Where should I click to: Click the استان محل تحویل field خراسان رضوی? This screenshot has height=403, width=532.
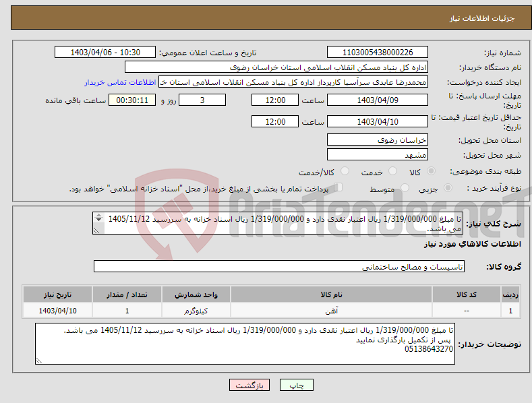point(378,139)
